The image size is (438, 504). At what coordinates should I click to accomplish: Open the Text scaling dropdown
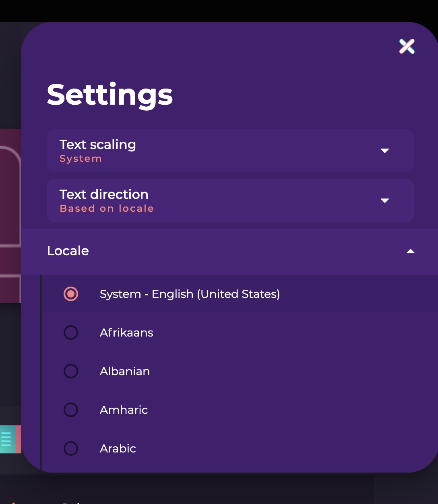(230, 151)
